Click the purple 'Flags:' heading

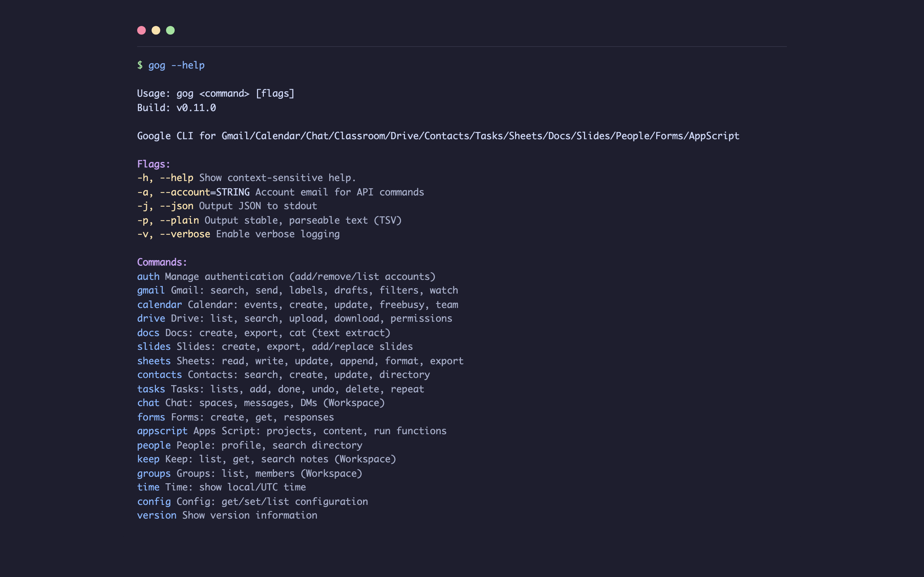(153, 164)
